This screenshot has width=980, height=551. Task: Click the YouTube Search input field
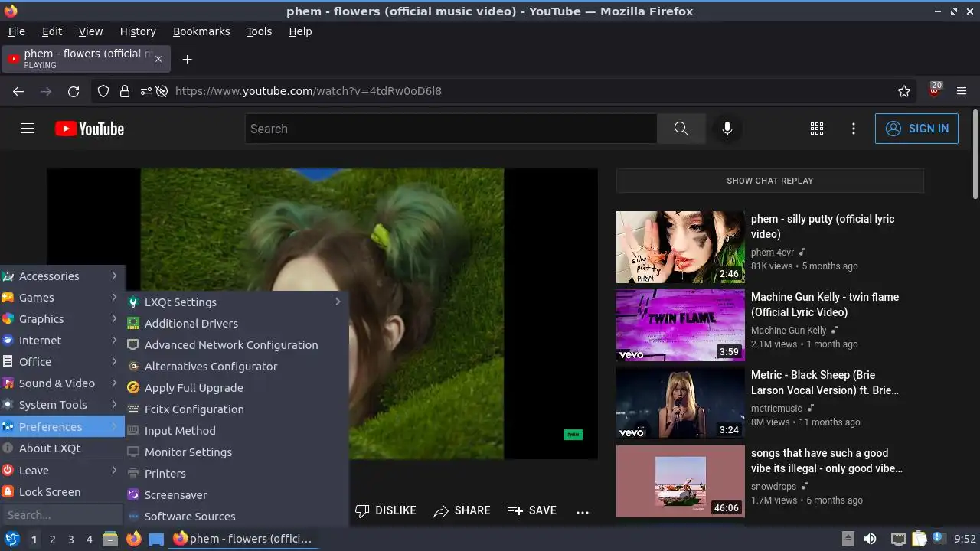(x=451, y=129)
